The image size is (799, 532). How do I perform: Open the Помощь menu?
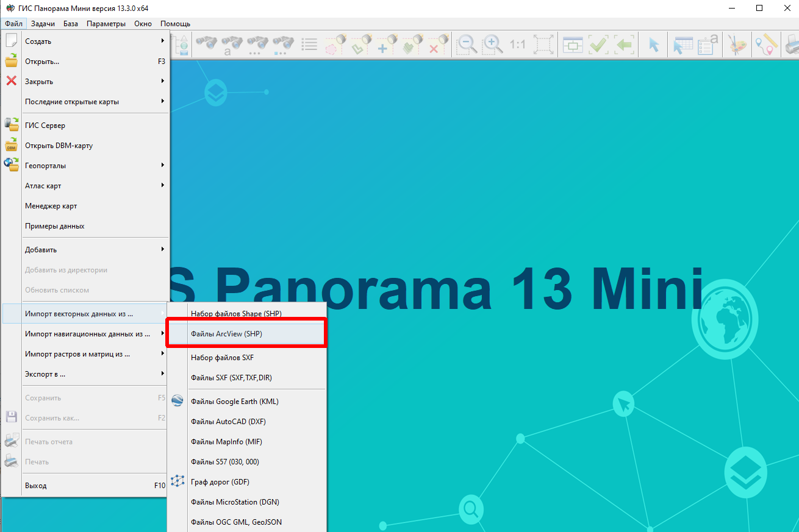[175, 24]
